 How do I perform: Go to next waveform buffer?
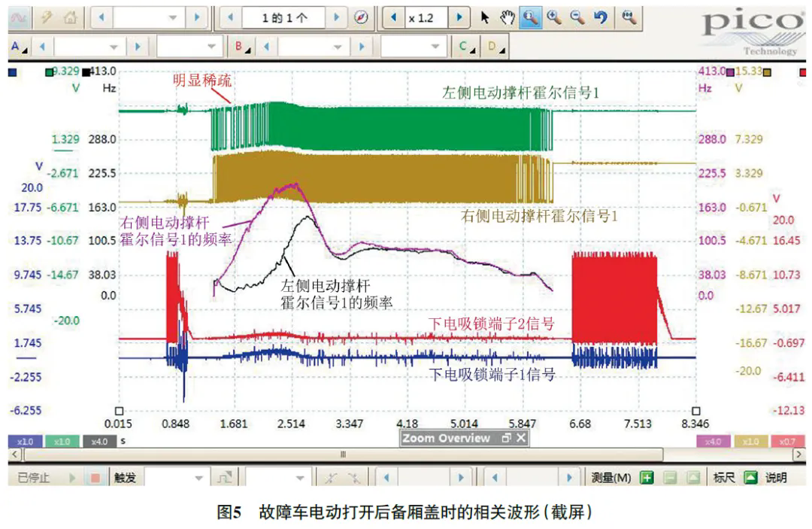click(x=337, y=17)
